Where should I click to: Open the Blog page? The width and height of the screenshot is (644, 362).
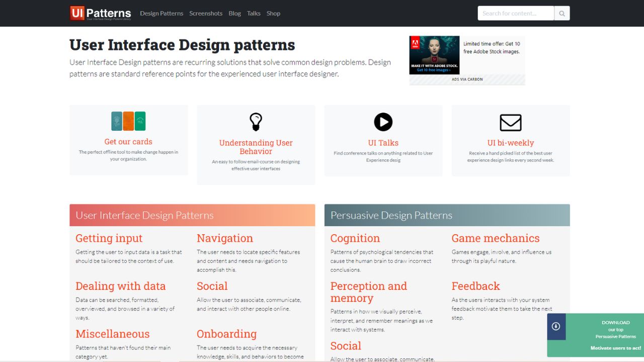(234, 14)
